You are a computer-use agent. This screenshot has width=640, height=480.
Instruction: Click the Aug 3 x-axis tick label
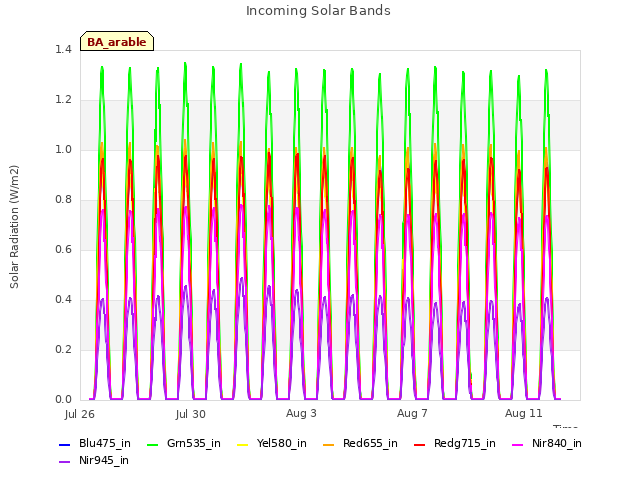coord(301,413)
